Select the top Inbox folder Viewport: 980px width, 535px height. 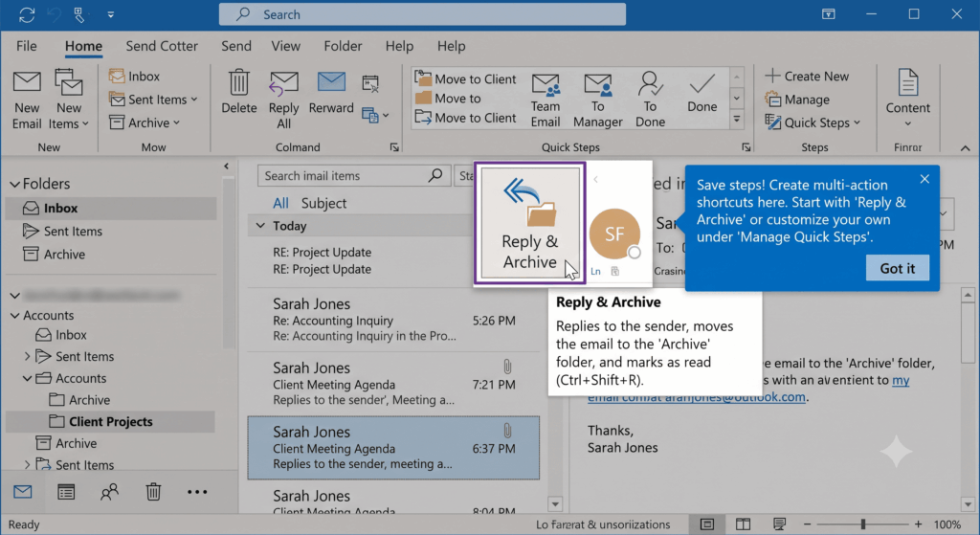click(x=111, y=208)
